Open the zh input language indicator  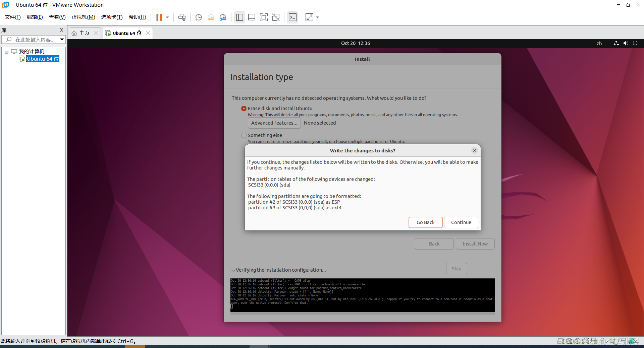[x=599, y=43]
